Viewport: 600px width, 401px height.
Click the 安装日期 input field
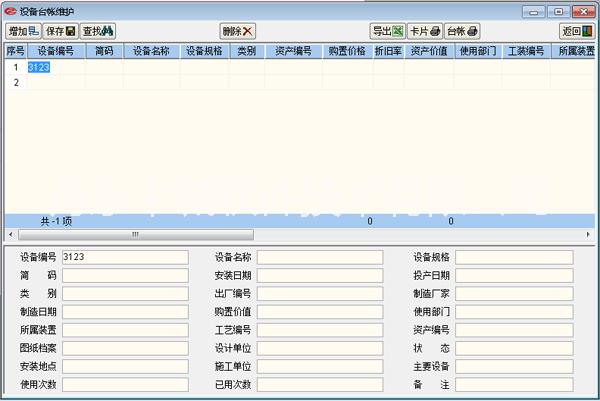pyautogui.click(x=320, y=275)
